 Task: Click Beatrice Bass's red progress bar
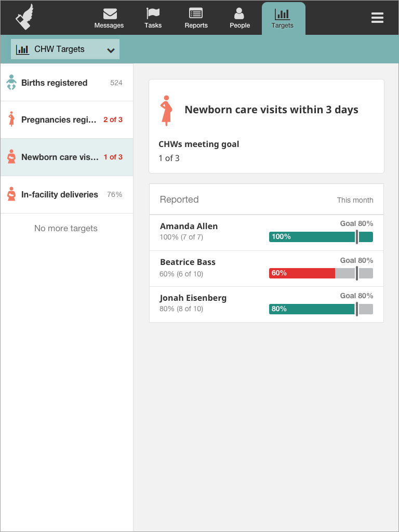click(x=301, y=272)
